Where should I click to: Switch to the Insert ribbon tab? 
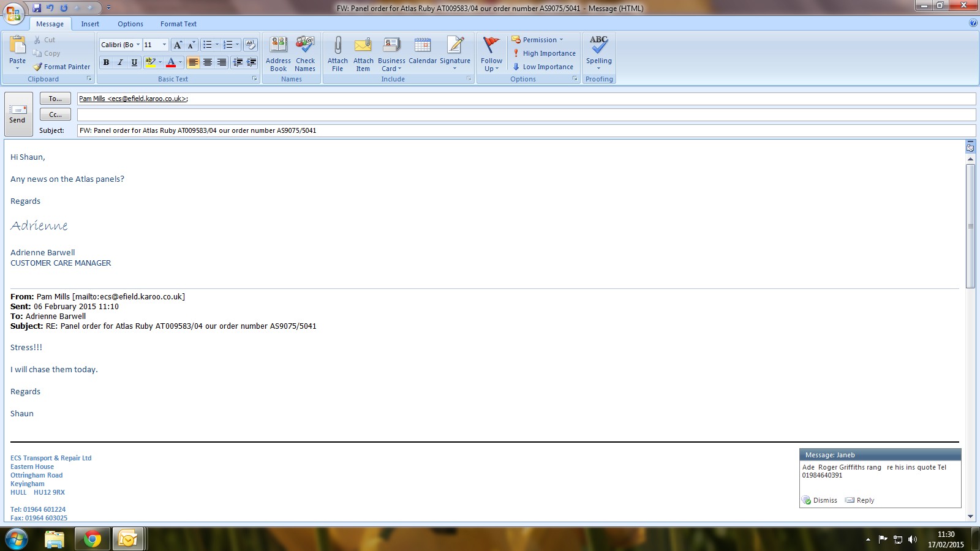coord(90,24)
